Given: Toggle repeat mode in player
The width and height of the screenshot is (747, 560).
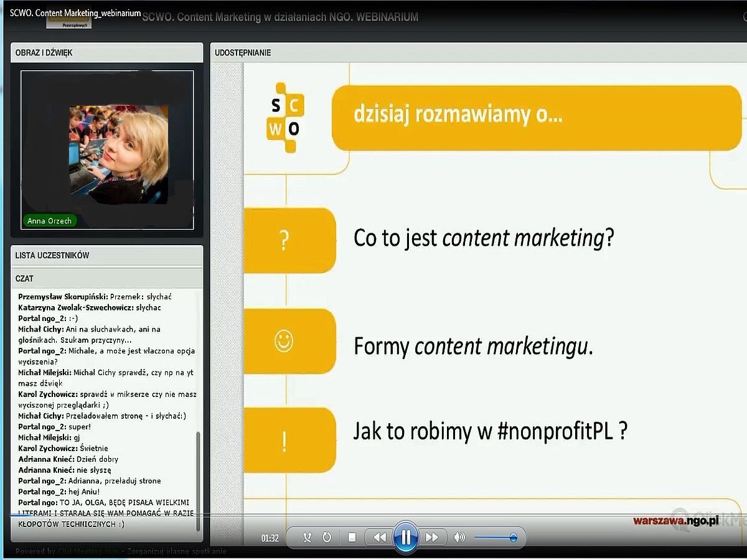Looking at the screenshot, I should click(x=327, y=538).
